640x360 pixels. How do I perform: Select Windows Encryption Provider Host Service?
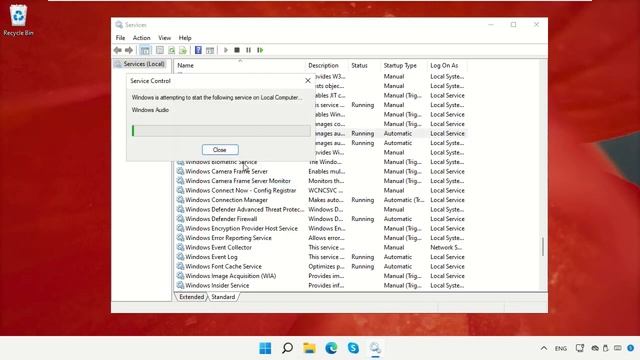pos(242,229)
